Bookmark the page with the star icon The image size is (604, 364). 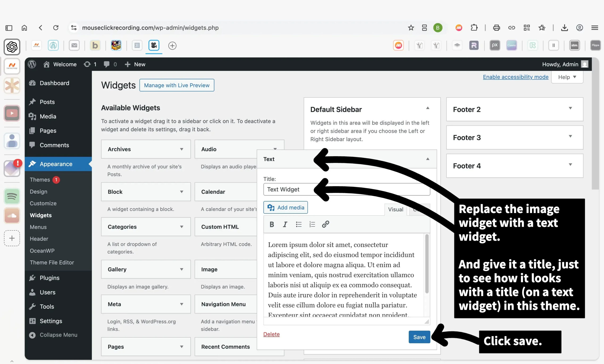(x=411, y=28)
